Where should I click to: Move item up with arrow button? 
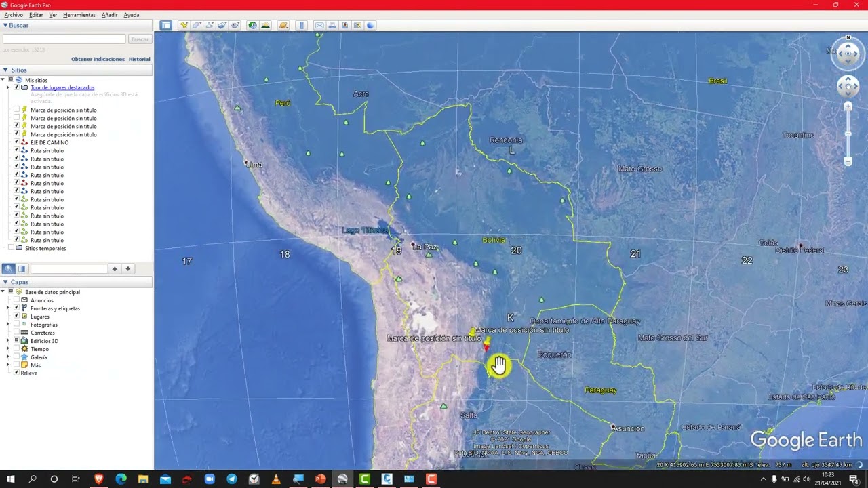[x=115, y=268]
